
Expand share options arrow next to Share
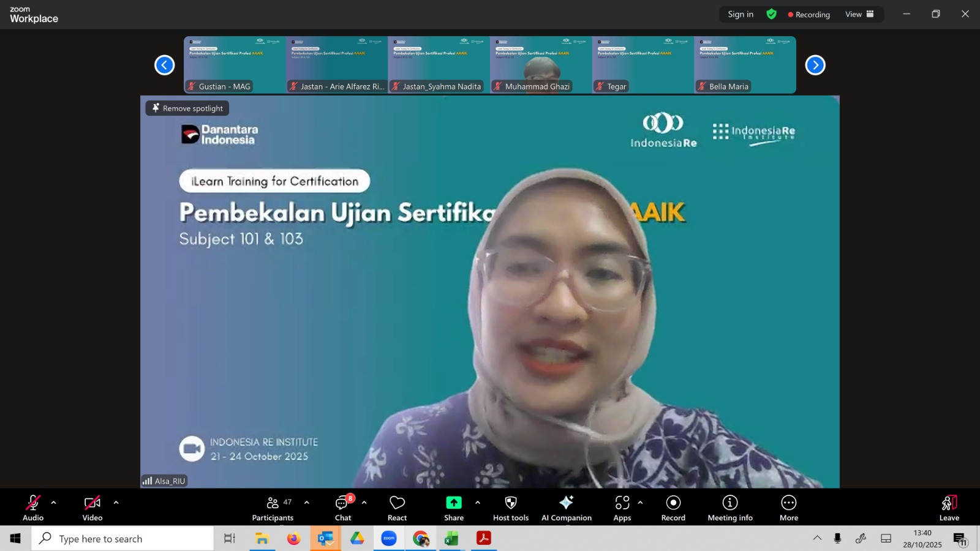[478, 503]
